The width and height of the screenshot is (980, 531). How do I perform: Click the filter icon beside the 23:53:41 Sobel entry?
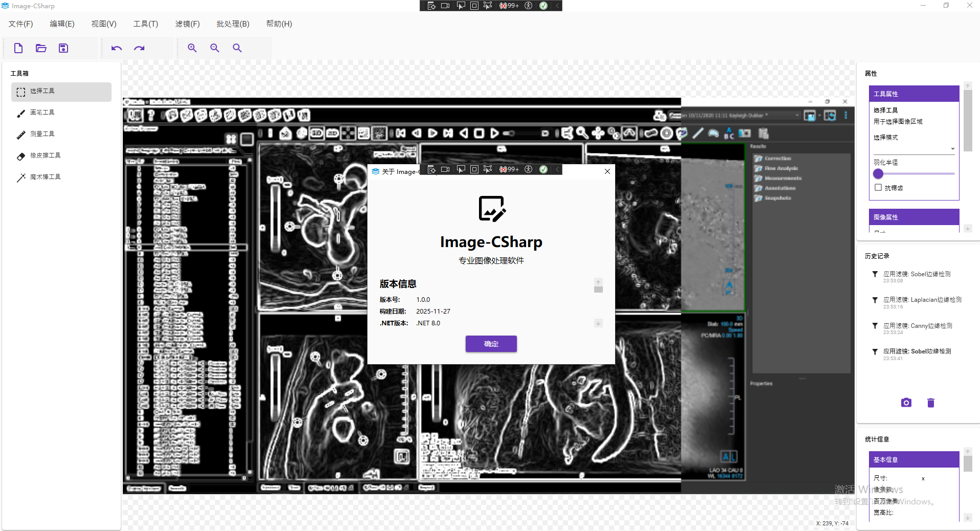pyautogui.click(x=875, y=352)
